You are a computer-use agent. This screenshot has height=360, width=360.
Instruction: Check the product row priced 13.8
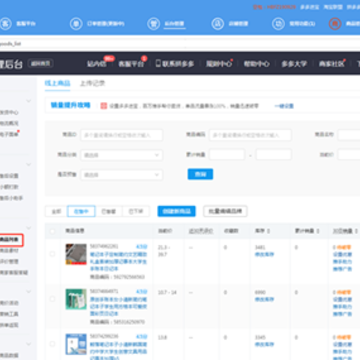[x=52, y=344]
